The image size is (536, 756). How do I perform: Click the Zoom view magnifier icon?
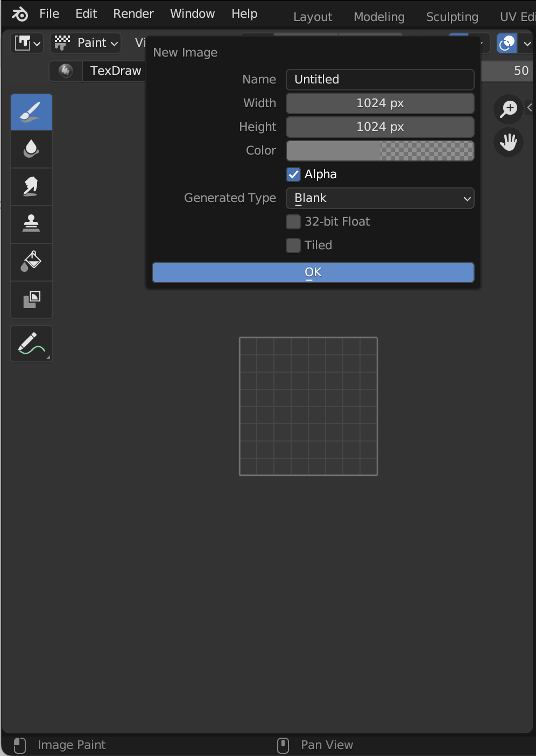(509, 109)
